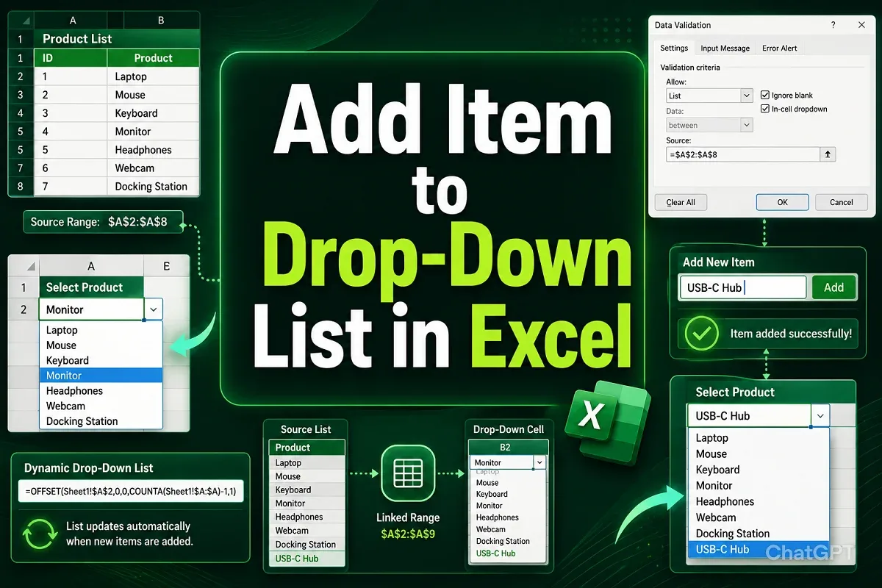
Task: Switch to the Error Alert tab
Action: [779, 48]
